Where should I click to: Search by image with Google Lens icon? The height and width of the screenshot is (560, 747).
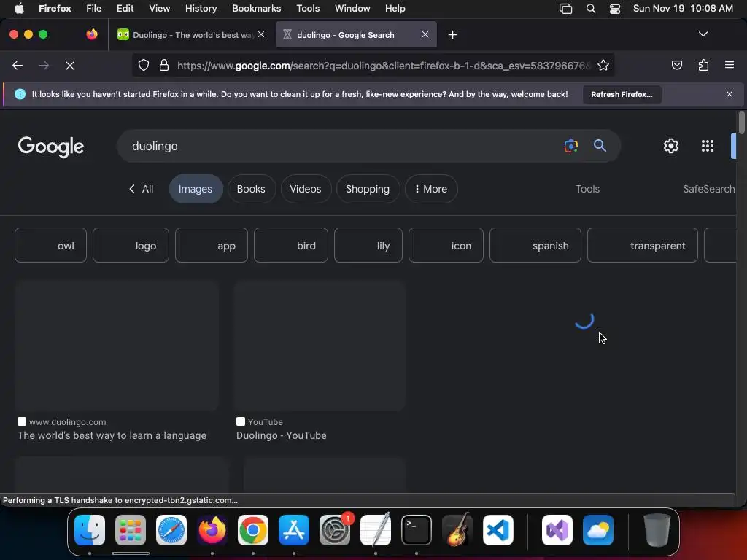(x=570, y=146)
